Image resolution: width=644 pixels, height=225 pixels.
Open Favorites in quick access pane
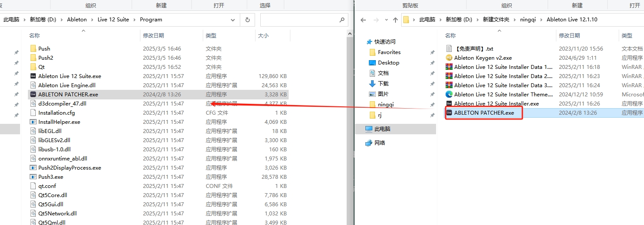tap(389, 52)
